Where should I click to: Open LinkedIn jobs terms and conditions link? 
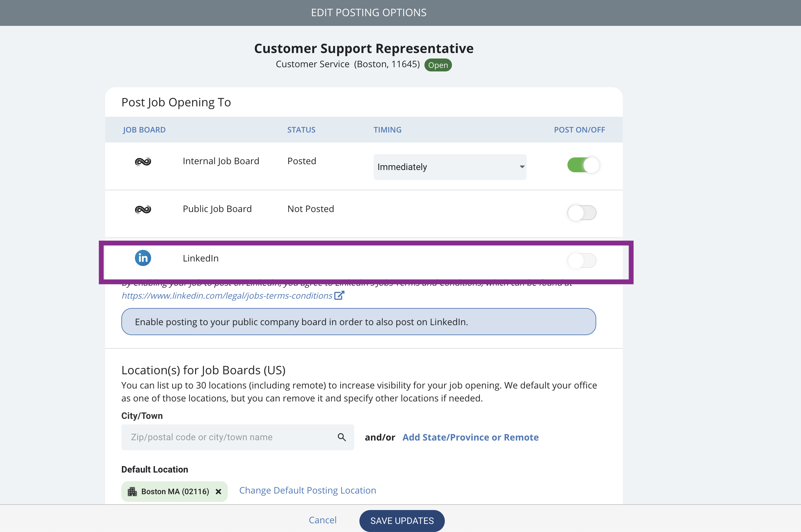227,296
